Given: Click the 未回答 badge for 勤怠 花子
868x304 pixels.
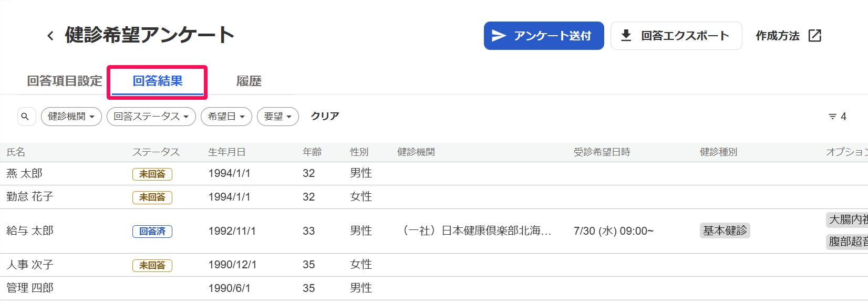Looking at the screenshot, I should [x=152, y=197].
